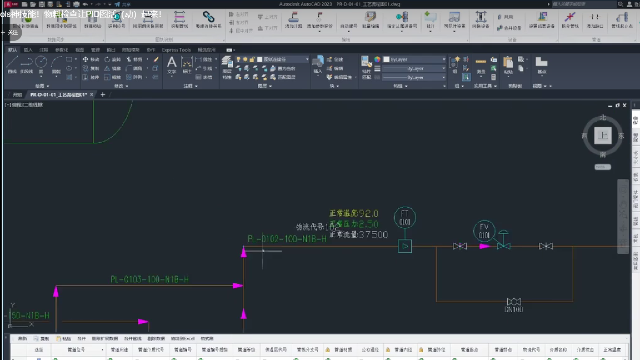Add a new drawing tab with plus

point(103,95)
